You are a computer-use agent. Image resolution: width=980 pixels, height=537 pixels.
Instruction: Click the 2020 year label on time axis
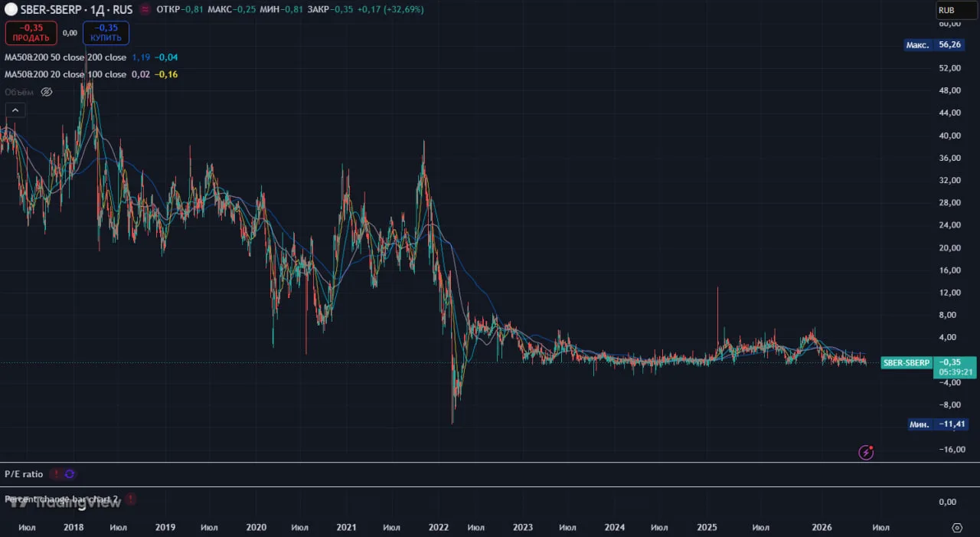click(256, 527)
